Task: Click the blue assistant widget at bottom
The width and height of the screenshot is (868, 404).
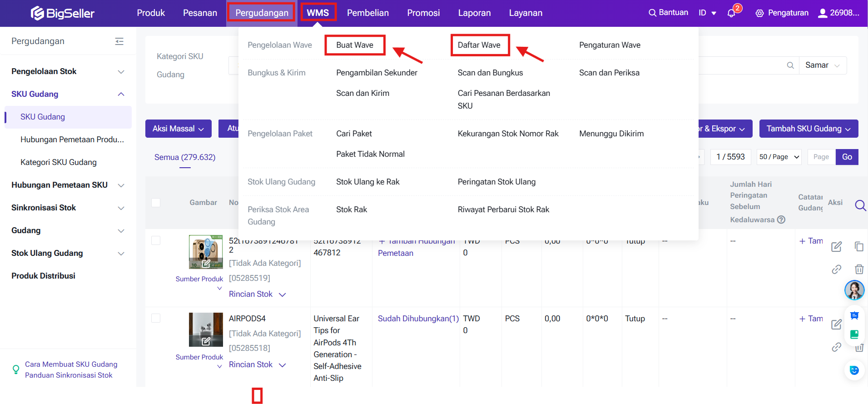Action: click(x=854, y=370)
